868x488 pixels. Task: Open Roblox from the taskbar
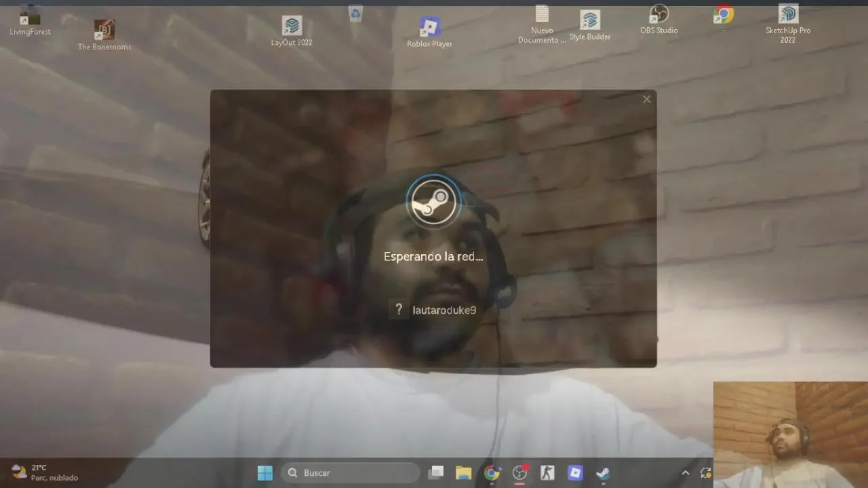575,472
